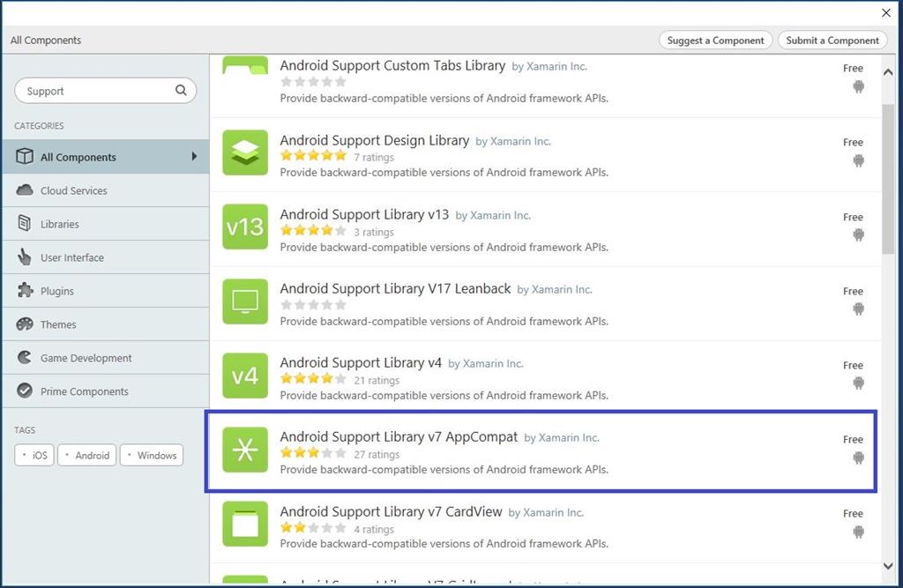903x588 pixels.
Task: Open the v7 AppCompat asterisk icon
Action: (245, 450)
